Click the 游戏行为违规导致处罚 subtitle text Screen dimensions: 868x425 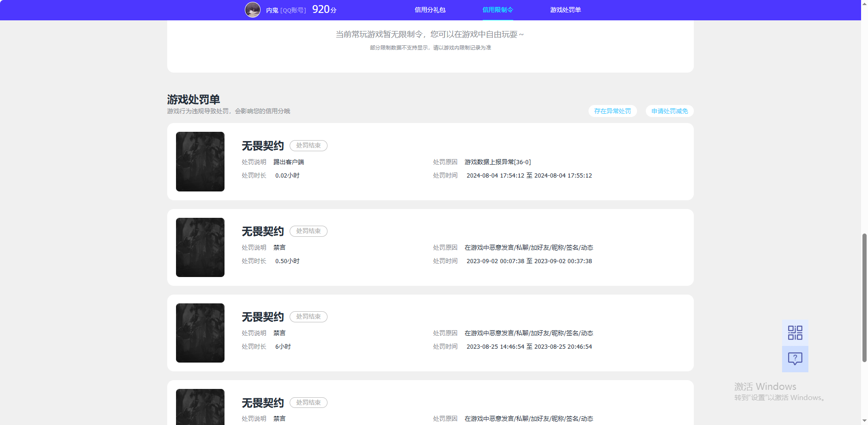click(229, 111)
